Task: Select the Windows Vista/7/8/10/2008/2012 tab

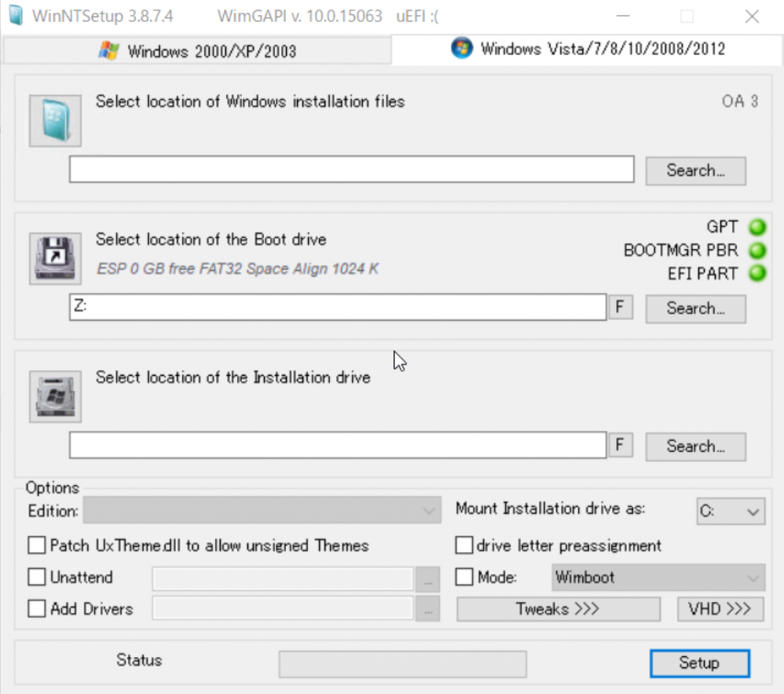Action: [x=587, y=49]
